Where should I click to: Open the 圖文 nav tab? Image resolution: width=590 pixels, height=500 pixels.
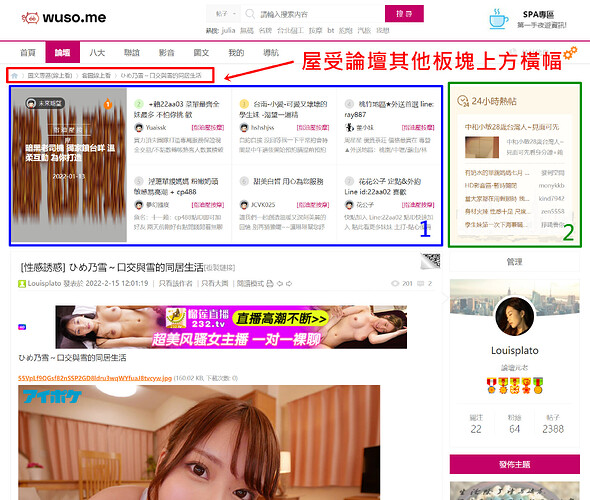[201, 53]
